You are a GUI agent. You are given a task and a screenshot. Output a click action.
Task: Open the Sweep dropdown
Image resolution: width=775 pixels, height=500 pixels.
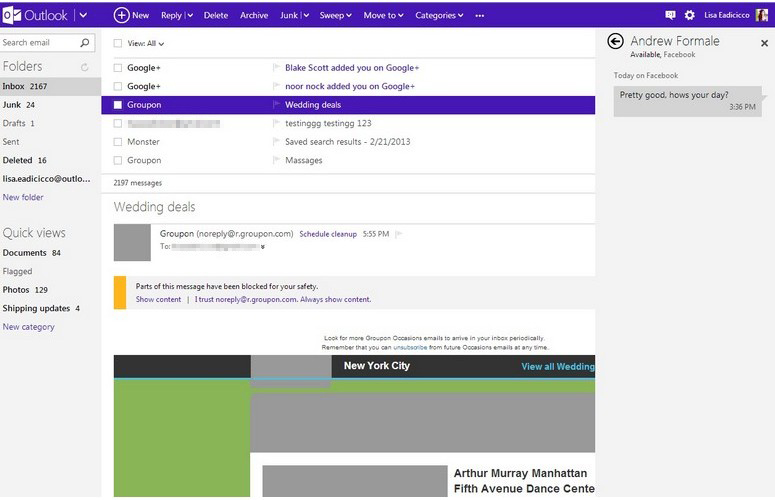click(x=335, y=15)
